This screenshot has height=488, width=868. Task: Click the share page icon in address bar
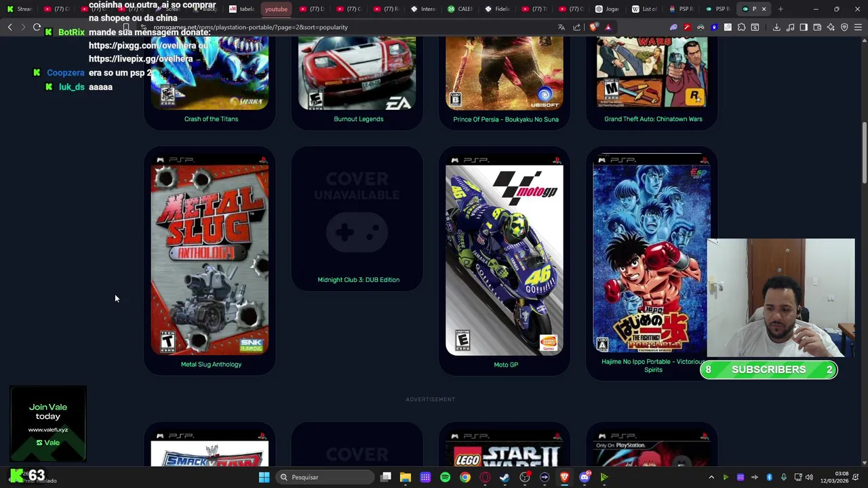[x=576, y=27]
